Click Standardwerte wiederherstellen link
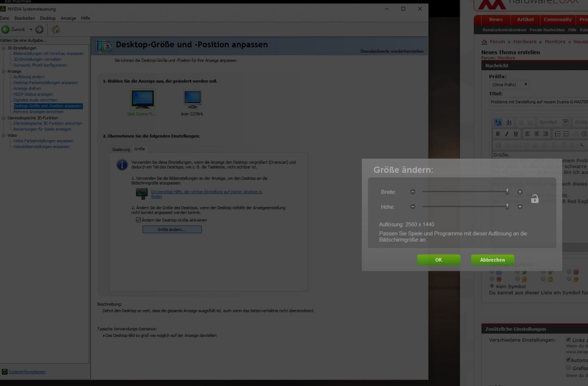This screenshot has width=588, height=386. tap(392, 51)
